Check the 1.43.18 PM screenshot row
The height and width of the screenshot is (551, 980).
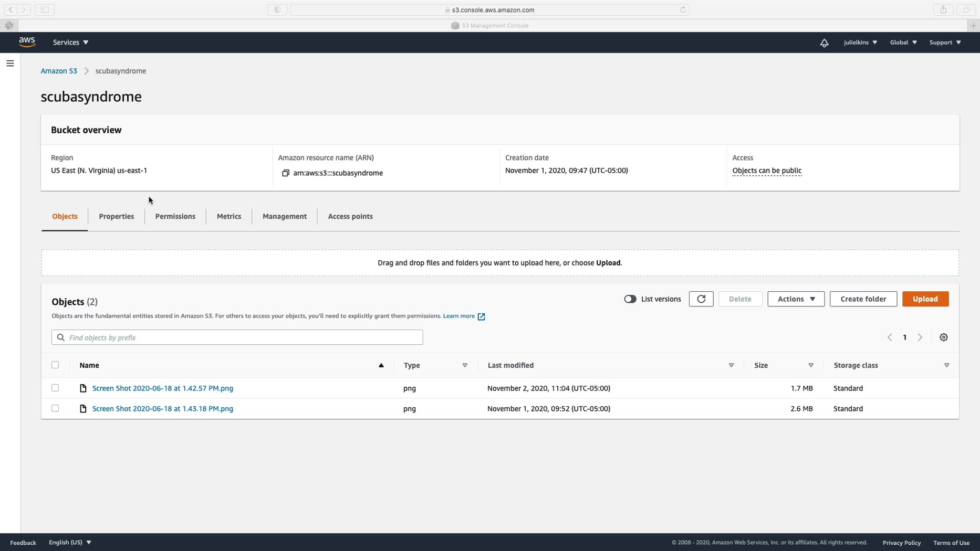point(55,408)
